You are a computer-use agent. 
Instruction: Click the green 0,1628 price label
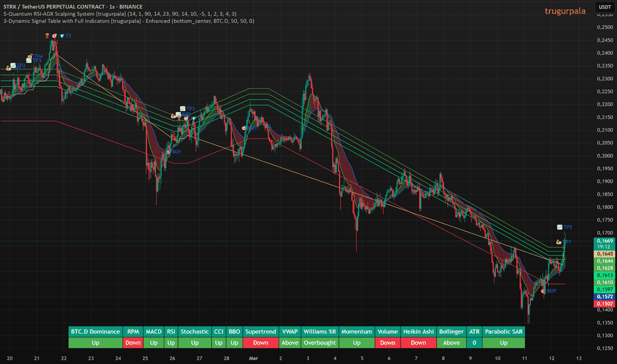pyautogui.click(x=604, y=268)
